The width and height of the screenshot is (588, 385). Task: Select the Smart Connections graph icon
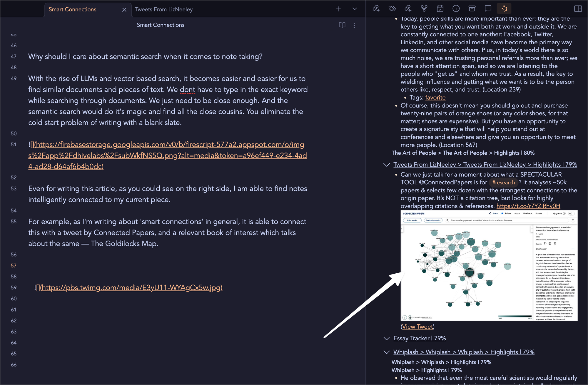tap(504, 9)
